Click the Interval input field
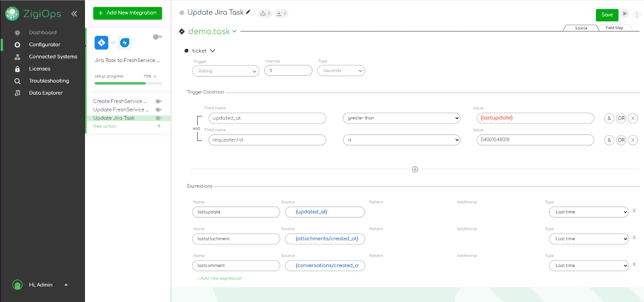This screenshot has width=644, height=302. 288,70
